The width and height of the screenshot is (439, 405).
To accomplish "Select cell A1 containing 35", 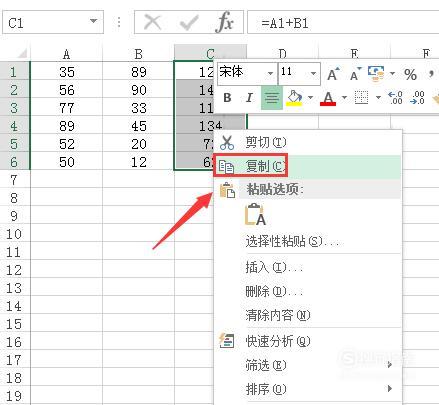I will tap(66, 72).
